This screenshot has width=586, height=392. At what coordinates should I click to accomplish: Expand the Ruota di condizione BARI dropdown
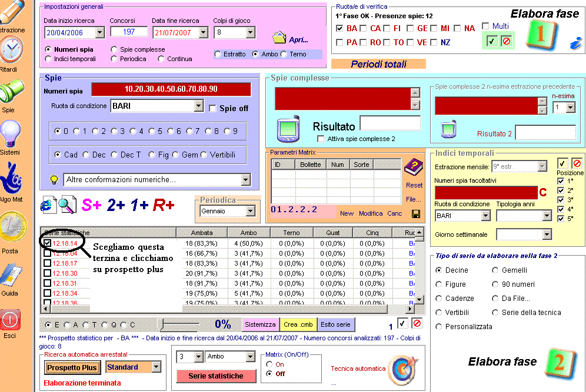click(x=198, y=106)
